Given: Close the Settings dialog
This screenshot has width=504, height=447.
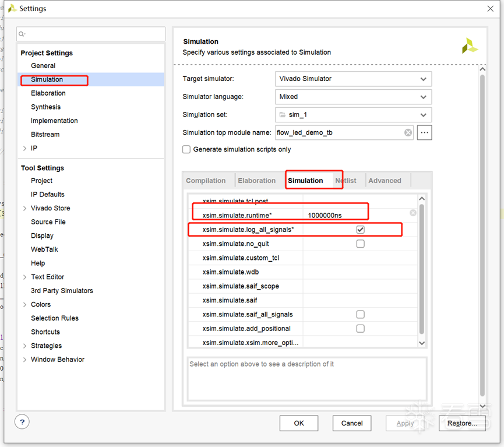Looking at the screenshot, I should click(490, 9).
